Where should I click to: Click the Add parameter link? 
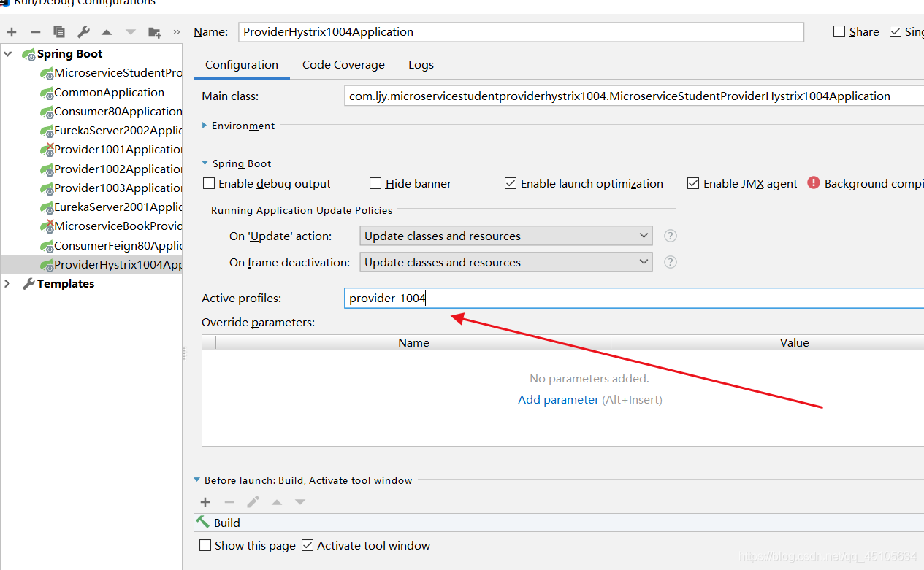[x=558, y=399]
